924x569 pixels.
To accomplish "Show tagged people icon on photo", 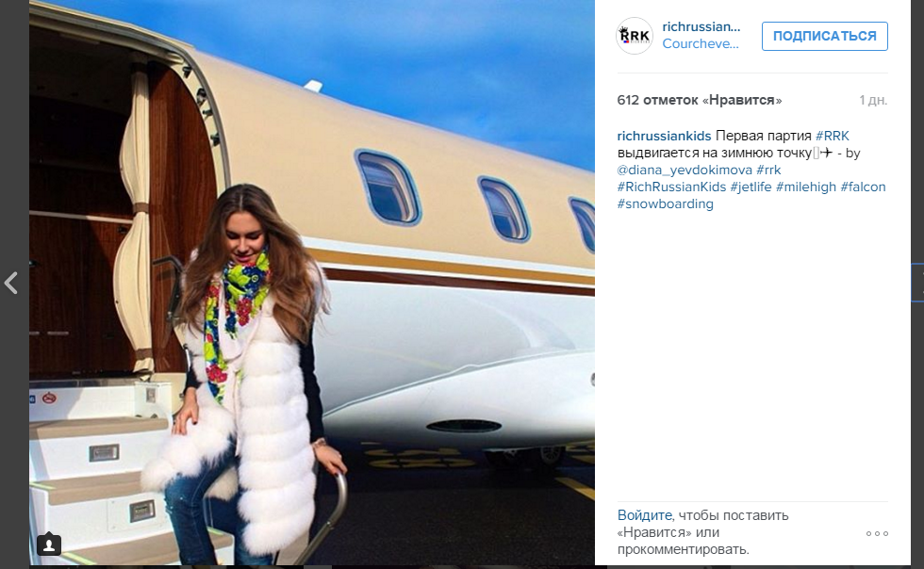I will (x=49, y=545).
